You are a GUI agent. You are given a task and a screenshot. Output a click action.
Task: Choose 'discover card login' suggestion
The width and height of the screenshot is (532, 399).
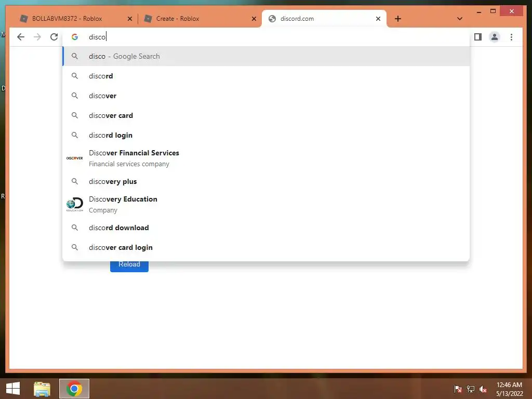[x=266, y=247]
